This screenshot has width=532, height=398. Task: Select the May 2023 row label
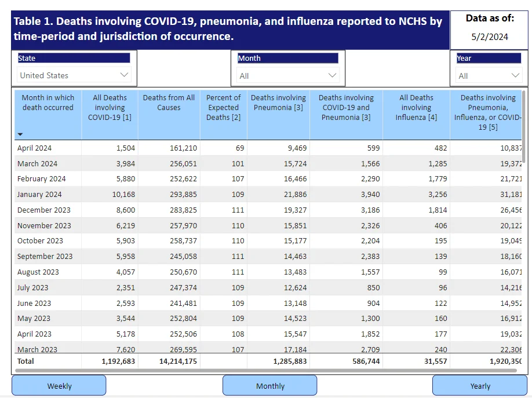[x=34, y=319]
